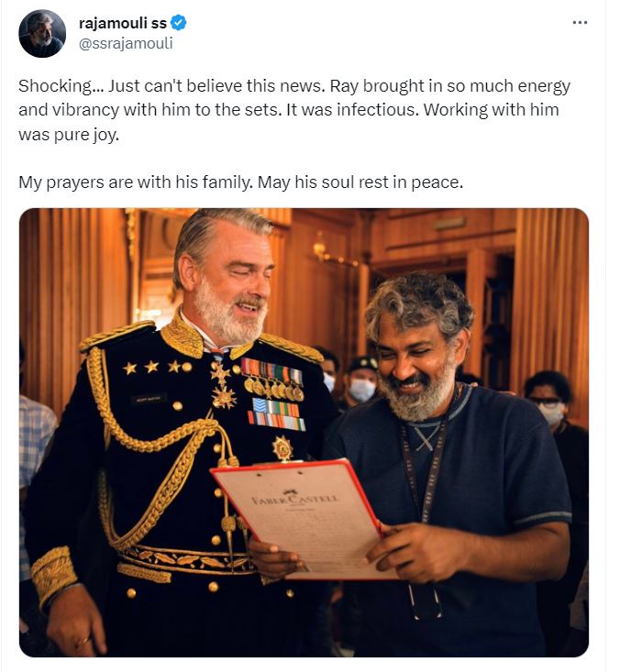Open the attached photo in the tweet
The image size is (631, 672).
[304, 433]
